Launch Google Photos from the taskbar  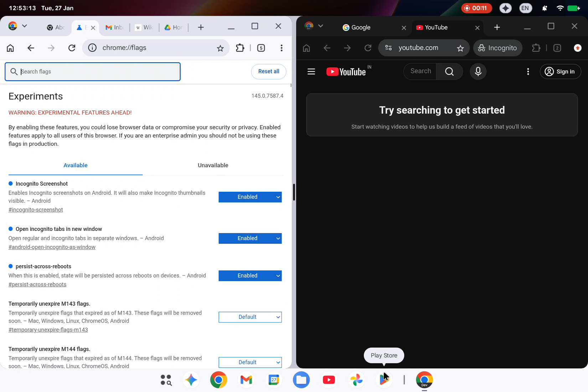356,380
